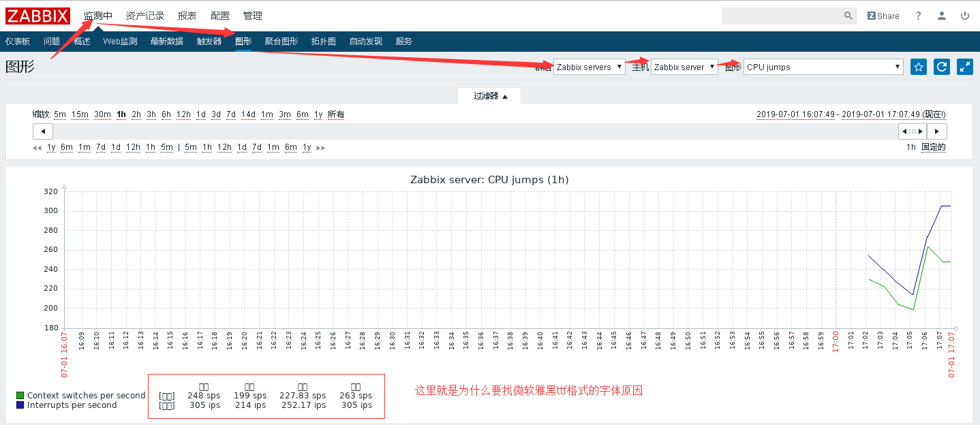Open the 资产记录 main menu
This screenshot has height=425, width=980.
click(x=145, y=16)
